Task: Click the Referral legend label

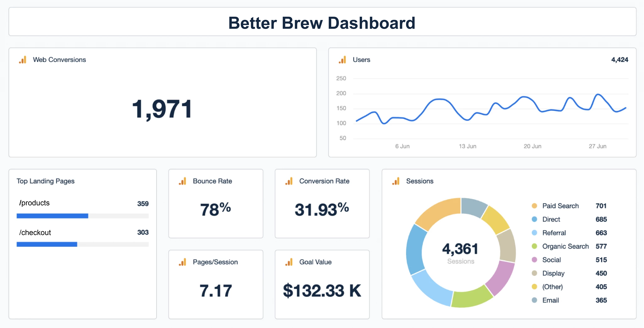Action: pyautogui.click(x=554, y=233)
